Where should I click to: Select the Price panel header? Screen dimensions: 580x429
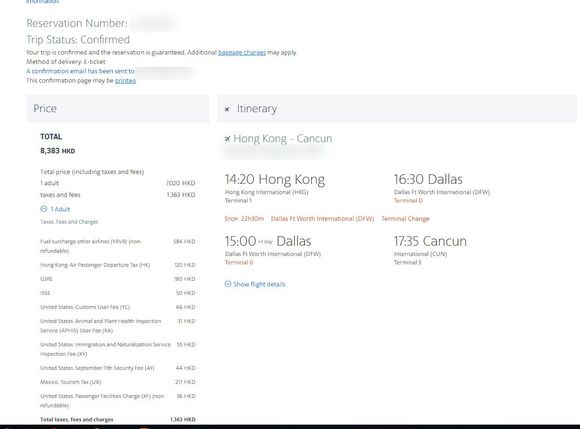(x=118, y=108)
